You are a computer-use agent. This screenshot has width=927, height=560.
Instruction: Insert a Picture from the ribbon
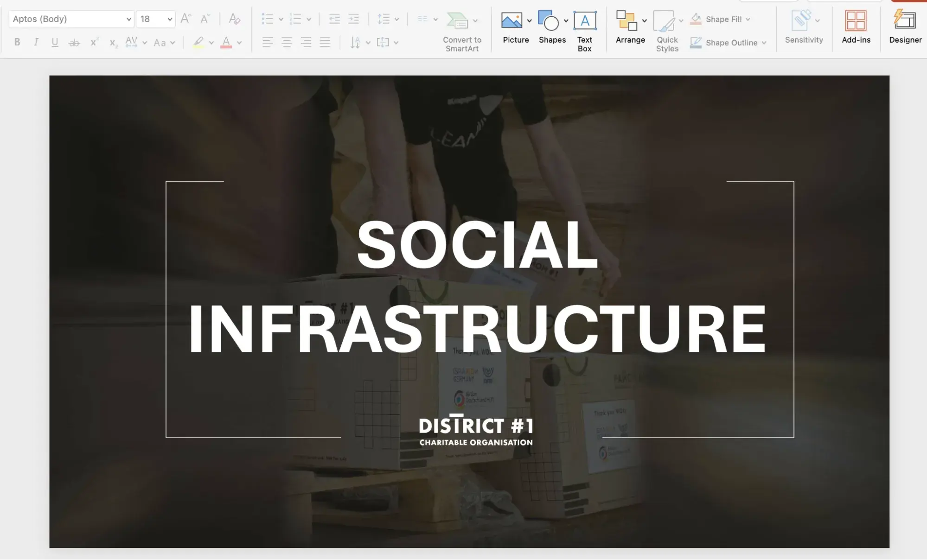(x=512, y=21)
